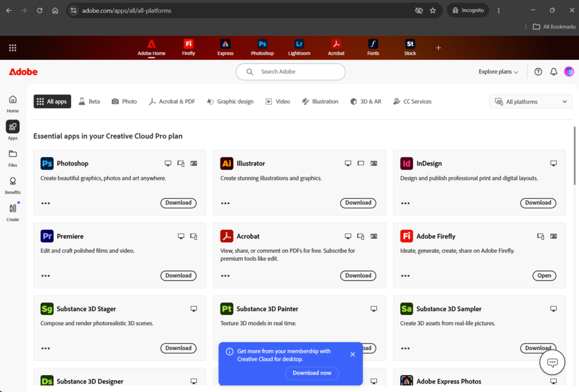Open the chat support bubble icon
The width and height of the screenshot is (579, 392).
(552, 363)
